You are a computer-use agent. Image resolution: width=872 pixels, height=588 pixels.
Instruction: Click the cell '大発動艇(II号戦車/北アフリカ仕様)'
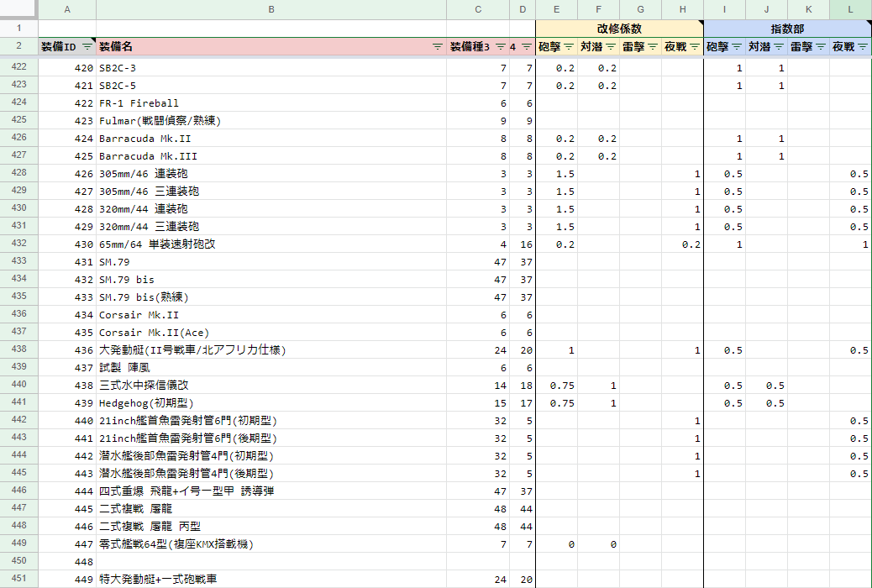[271, 350]
